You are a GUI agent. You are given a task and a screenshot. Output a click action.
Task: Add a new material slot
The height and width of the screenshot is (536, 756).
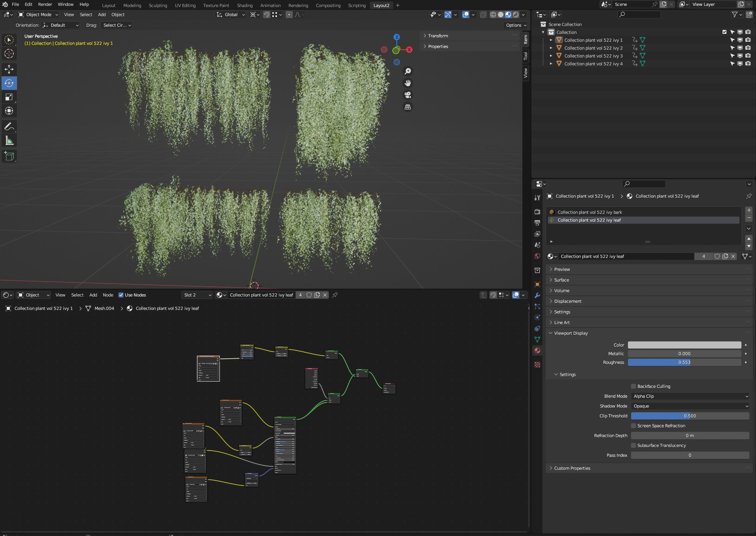pyautogui.click(x=749, y=210)
